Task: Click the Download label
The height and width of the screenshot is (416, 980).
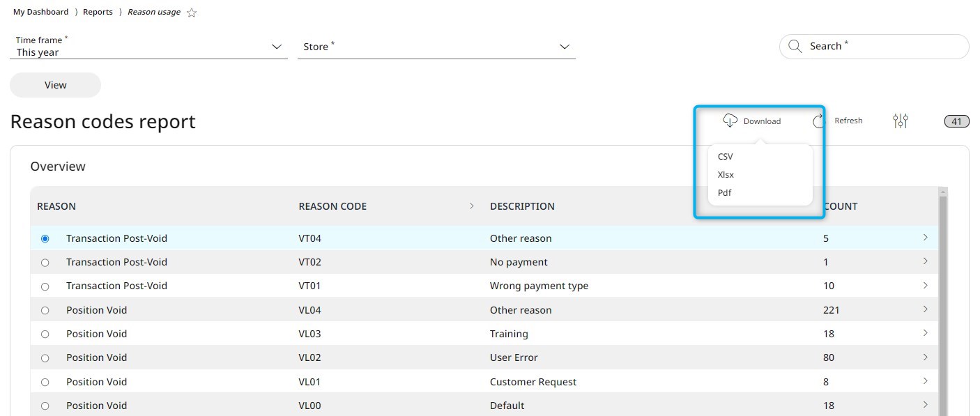Action: click(762, 121)
